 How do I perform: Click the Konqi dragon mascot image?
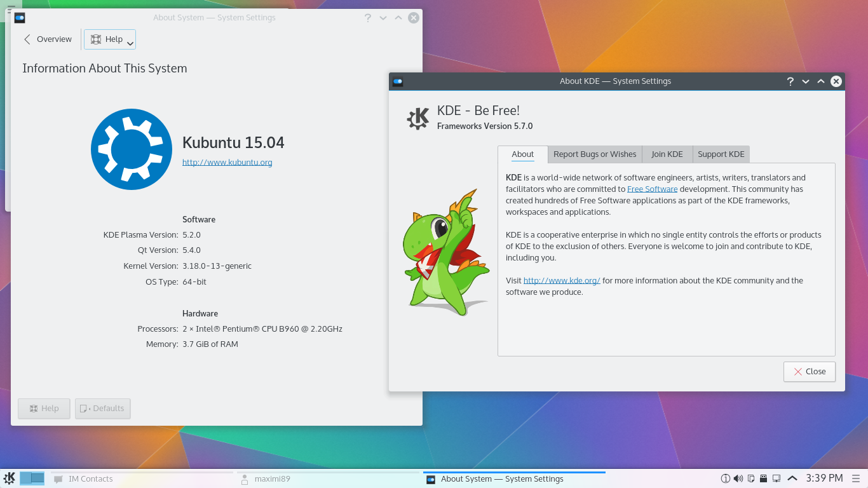447,252
